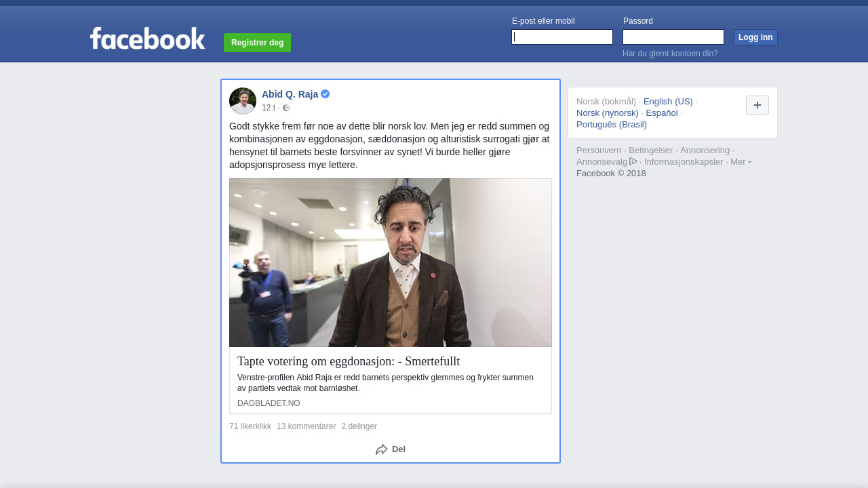The height and width of the screenshot is (488, 868).
Task: Open the Annonsering footer link
Action: [x=705, y=150]
